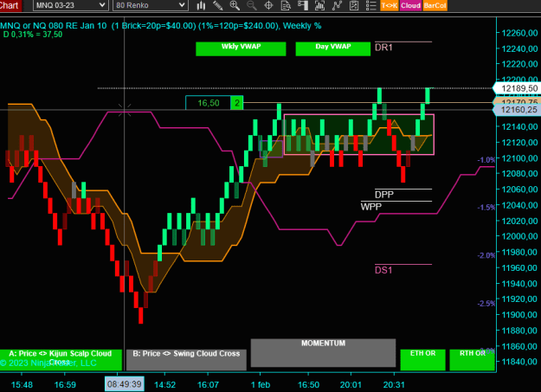Click the 12189,50 price marker
541x392 pixels.
(x=517, y=88)
